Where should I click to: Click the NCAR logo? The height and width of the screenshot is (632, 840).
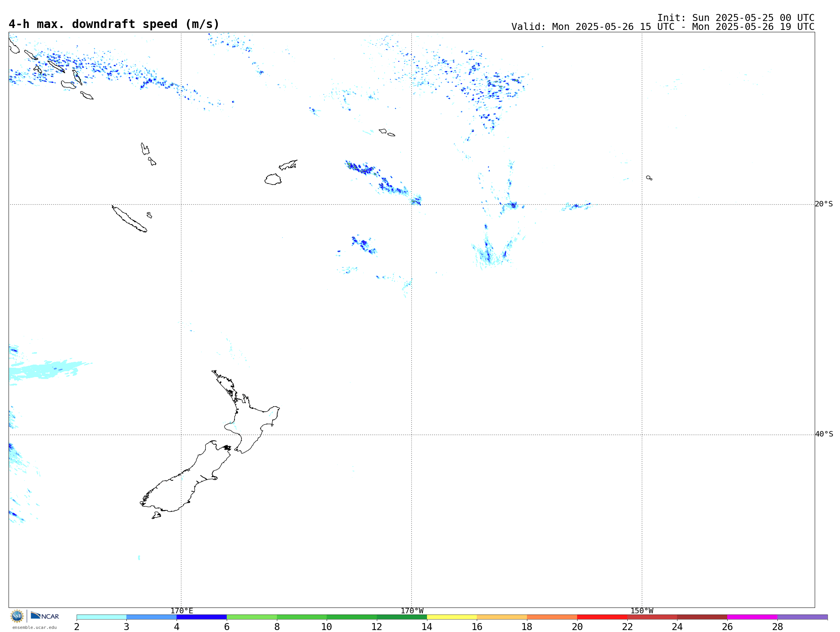pos(45,616)
